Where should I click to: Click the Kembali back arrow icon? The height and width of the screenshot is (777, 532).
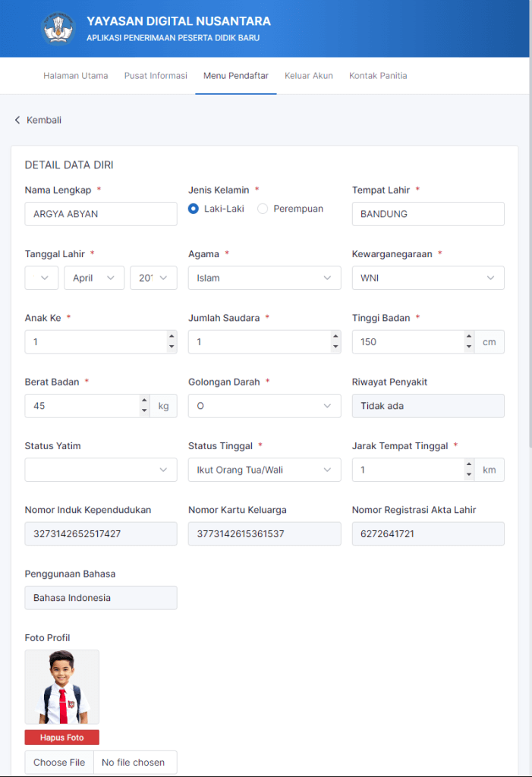pyautogui.click(x=17, y=120)
